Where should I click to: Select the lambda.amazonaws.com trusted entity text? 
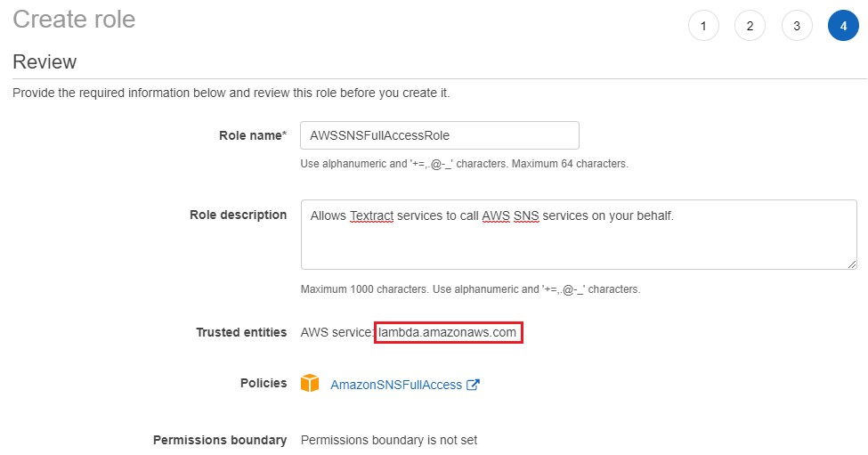pyautogui.click(x=447, y=332)
